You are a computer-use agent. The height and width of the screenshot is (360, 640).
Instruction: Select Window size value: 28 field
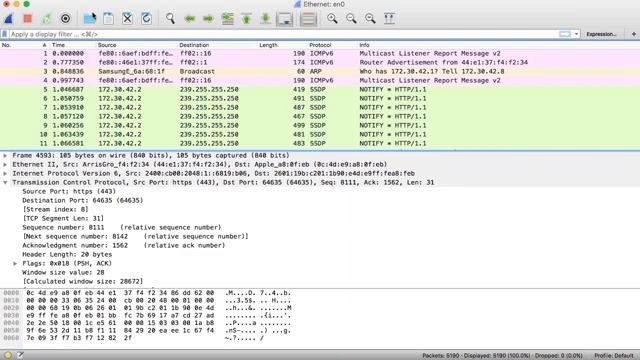63,272
